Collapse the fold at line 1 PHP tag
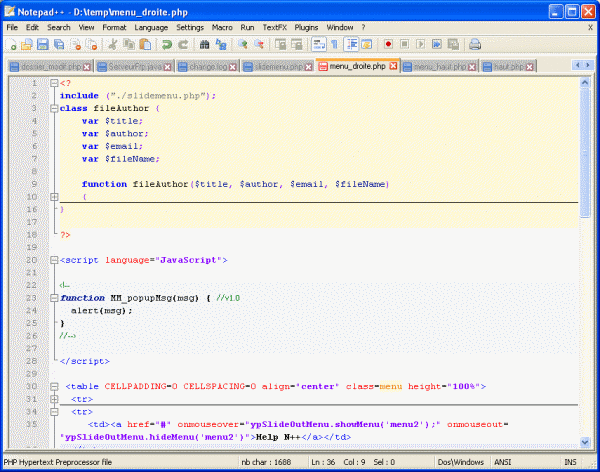The height and width of the screenshot is (472, 600). (54, 83)
